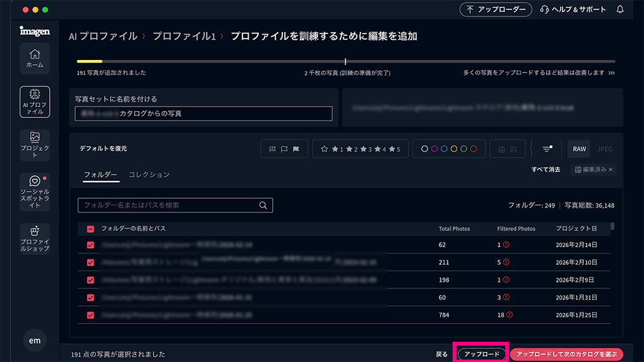The height and width of the screenshot is (362, 644).
Task: Uncheck the folder with 62 total photos
Action: tap(90, 245)
